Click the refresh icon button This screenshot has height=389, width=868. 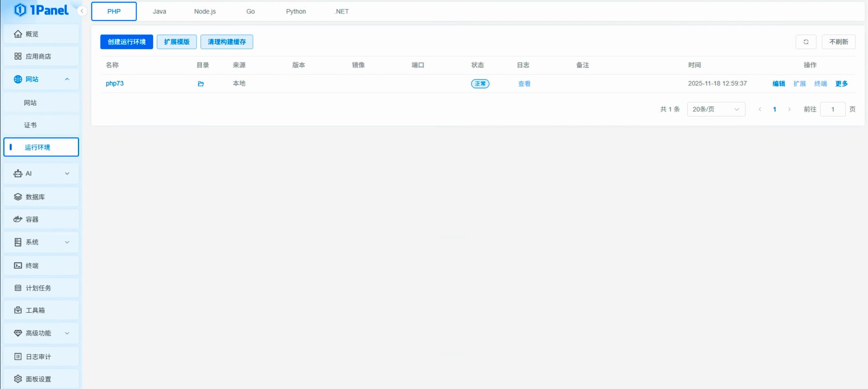pos(806,42)
